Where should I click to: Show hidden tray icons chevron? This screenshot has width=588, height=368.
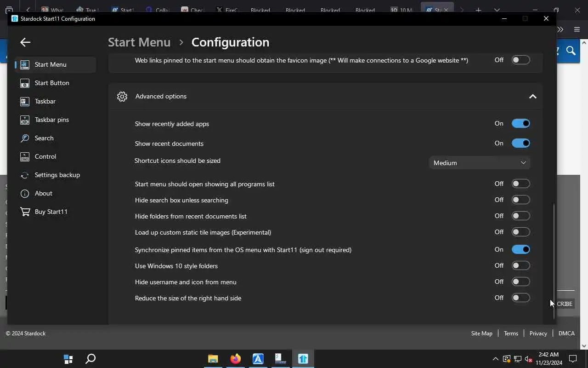tap(495, 359)
